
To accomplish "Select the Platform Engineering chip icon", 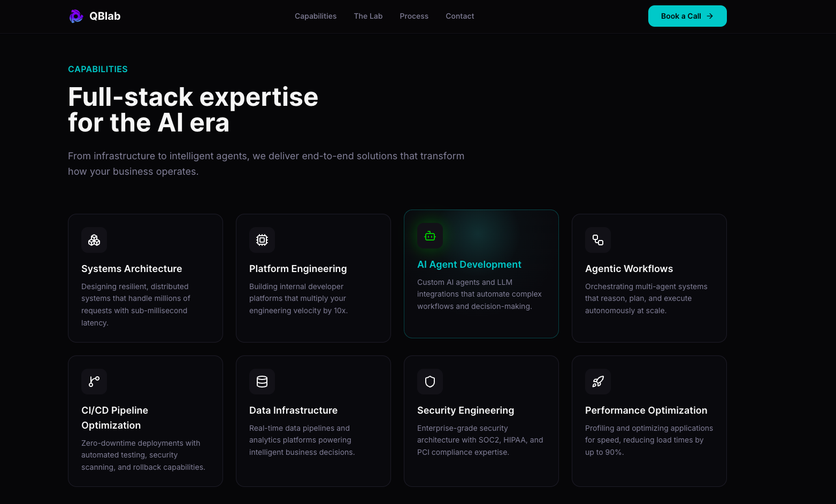I will click(262, 239).
